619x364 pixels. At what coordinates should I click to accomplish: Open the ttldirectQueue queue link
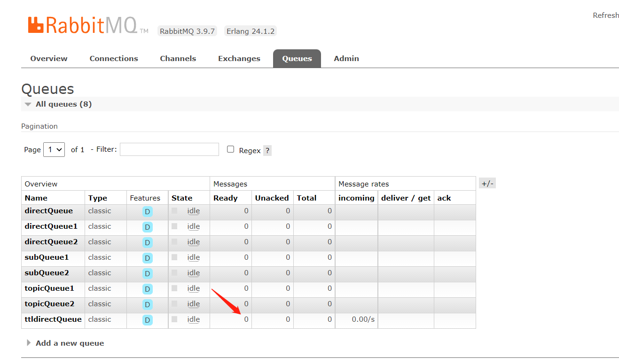pos(53,319)
